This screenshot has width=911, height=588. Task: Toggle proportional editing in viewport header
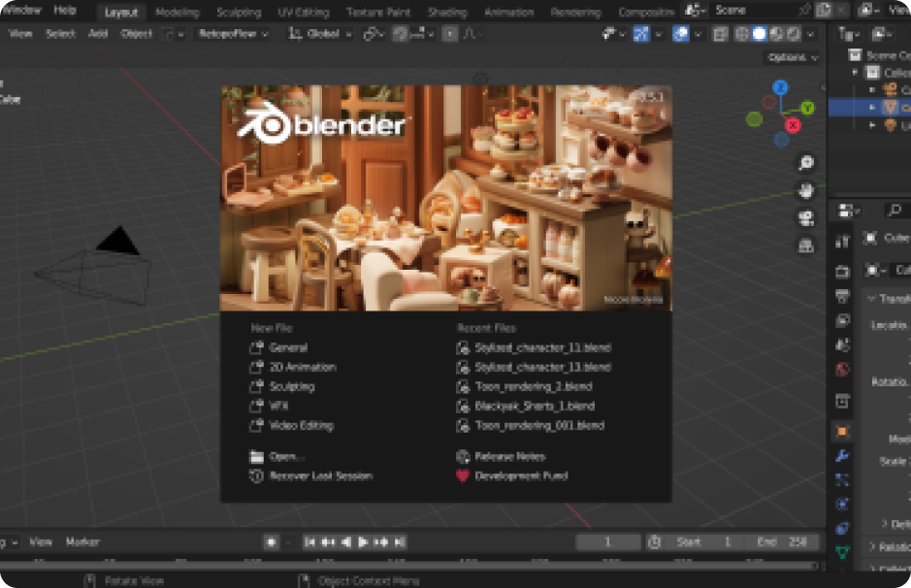pos(450,34)
